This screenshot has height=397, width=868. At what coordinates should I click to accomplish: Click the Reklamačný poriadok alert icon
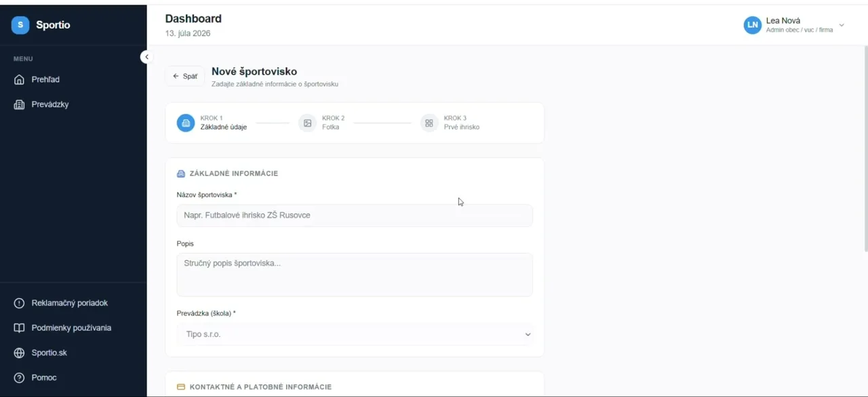[19, 304]
